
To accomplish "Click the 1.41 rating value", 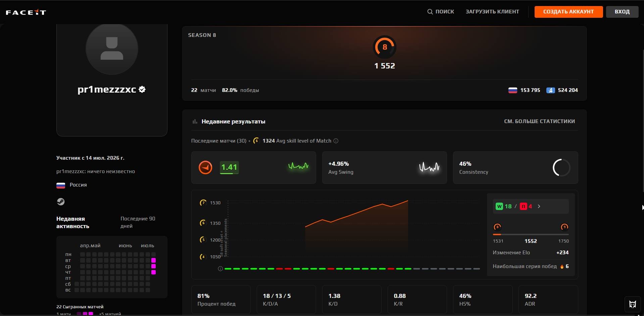I will pos(229,167).
